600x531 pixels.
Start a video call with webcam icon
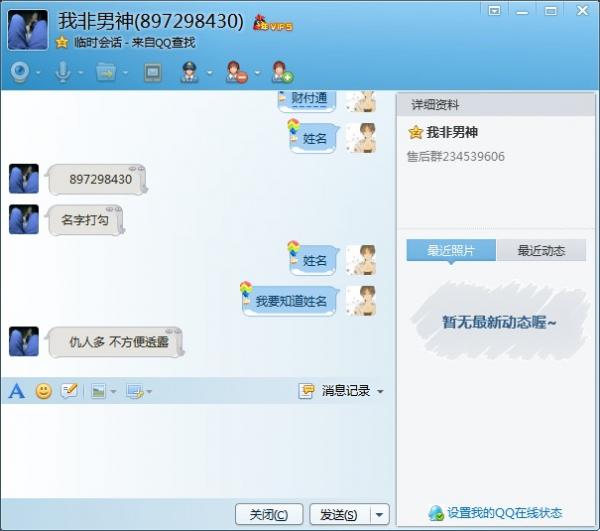(x=20, y=72)
